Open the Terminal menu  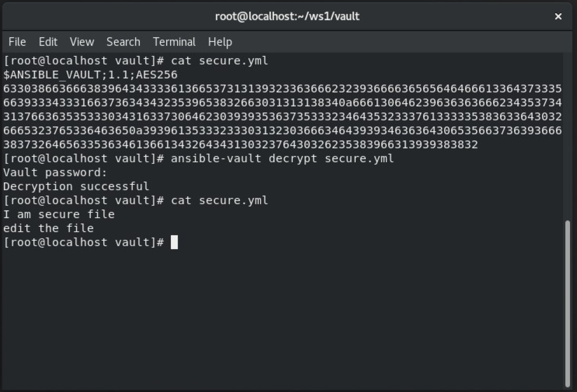point(174,42)
